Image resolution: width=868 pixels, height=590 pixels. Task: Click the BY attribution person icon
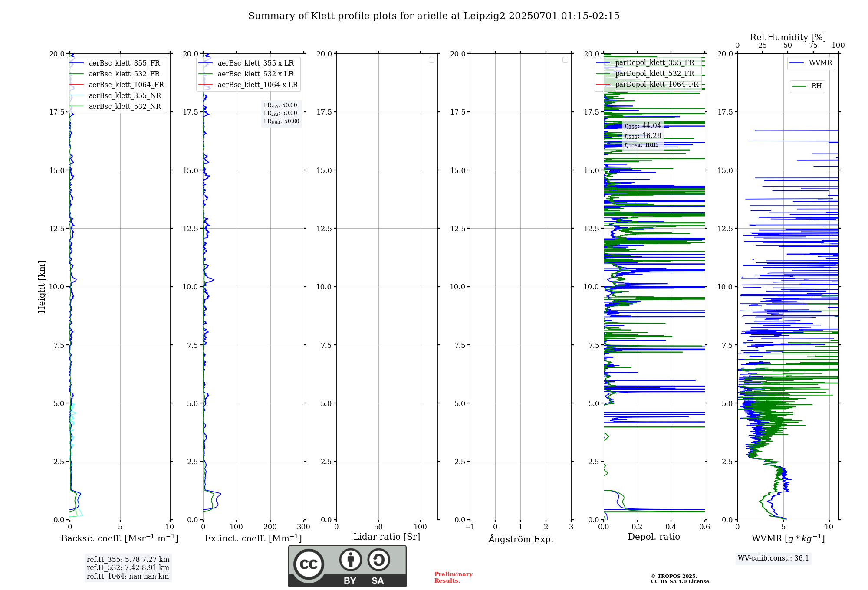351,560
